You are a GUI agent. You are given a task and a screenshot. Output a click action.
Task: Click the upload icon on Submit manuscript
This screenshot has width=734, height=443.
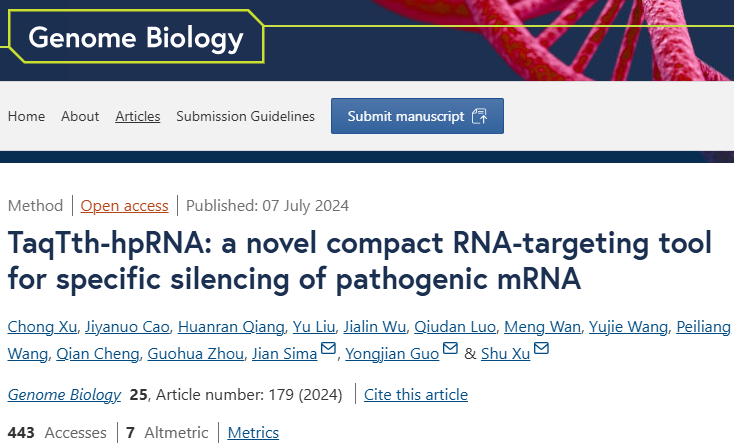pyautogui.click(x=480, y=116)
